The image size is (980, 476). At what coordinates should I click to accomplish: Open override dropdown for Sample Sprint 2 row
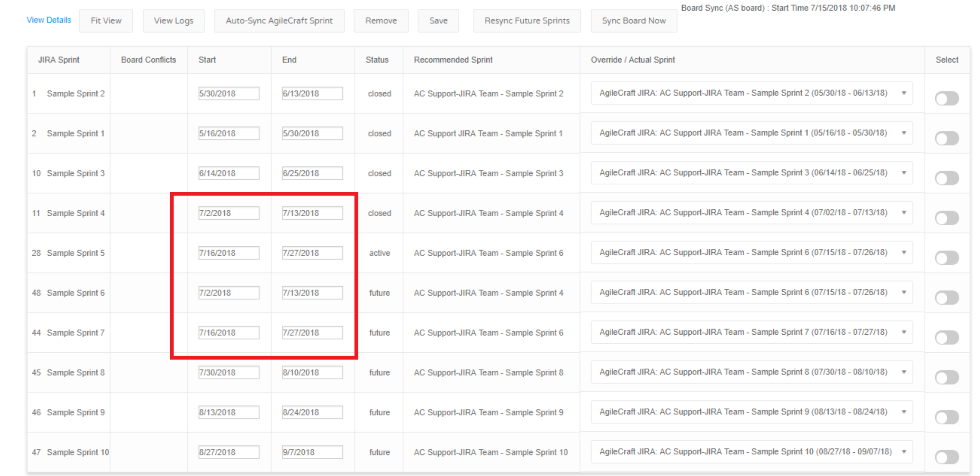[752, 93]
